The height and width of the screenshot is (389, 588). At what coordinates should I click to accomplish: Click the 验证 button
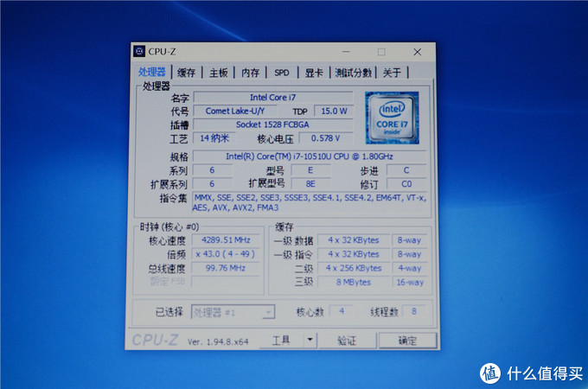347,341
